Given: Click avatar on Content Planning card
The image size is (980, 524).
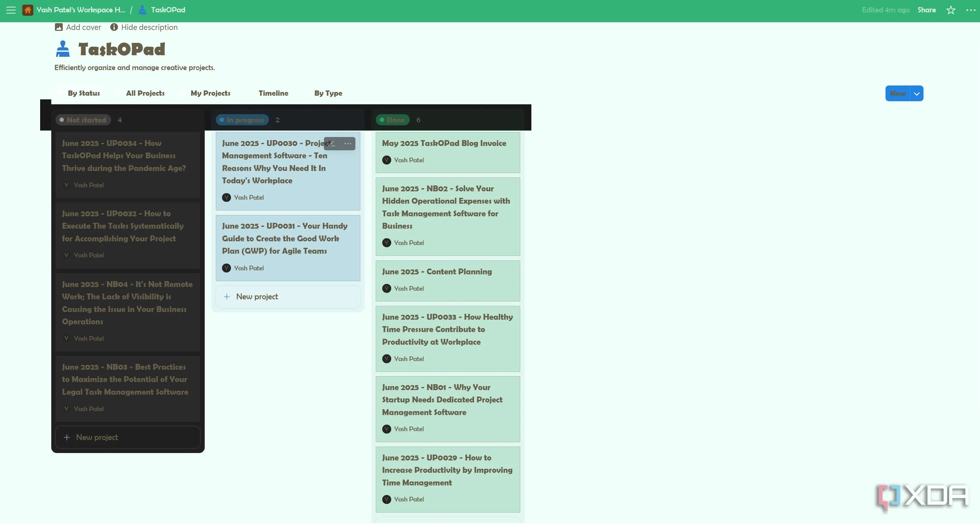Looking at the screenshot, I should tap(387, 288).
